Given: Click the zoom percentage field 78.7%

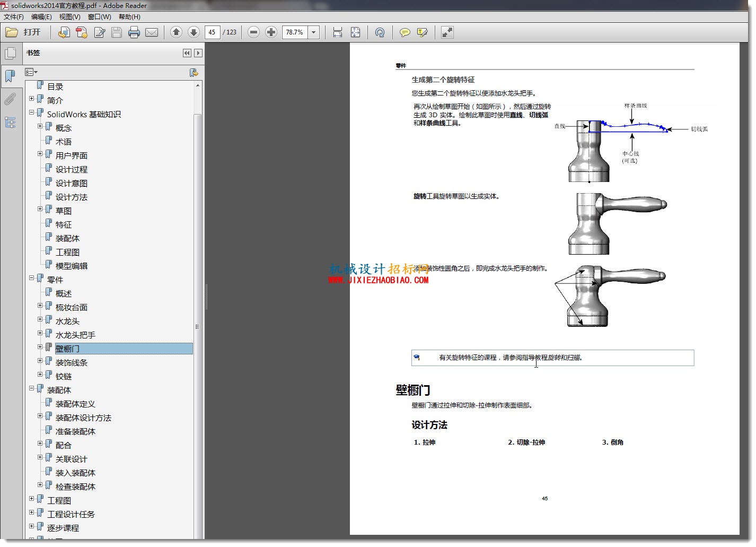Looking at the screenshot, I should tap(295, 32).
